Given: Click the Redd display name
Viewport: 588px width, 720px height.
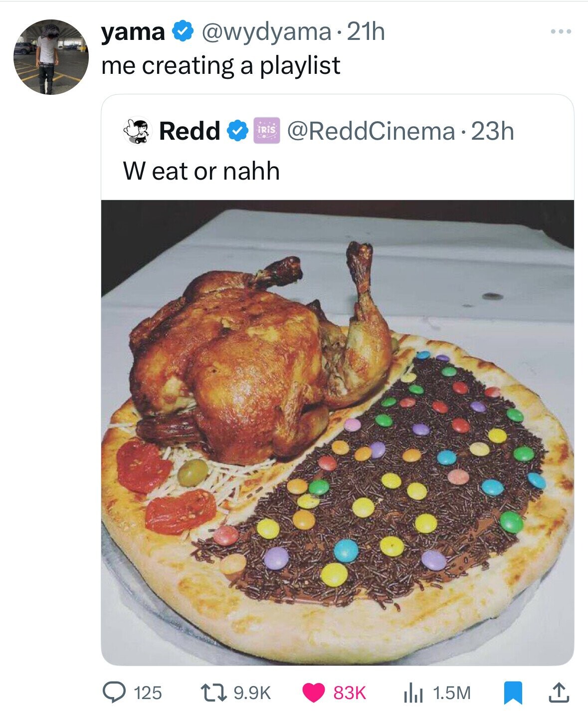Looking at the screenshot, I should (190, 131).
